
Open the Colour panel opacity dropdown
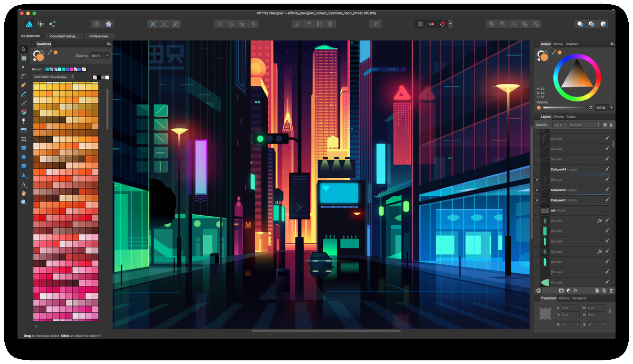click(611, 108)
